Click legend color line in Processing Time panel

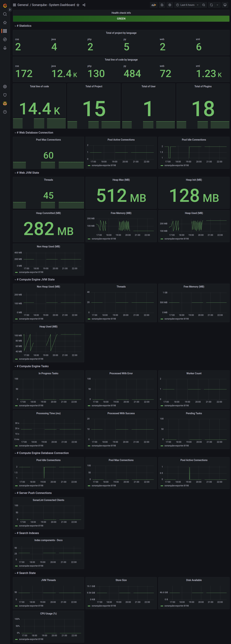coord(16,446)
